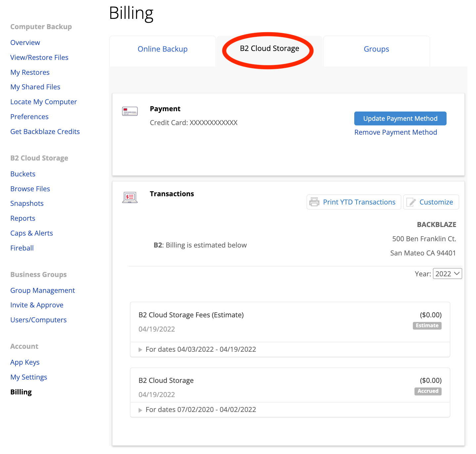Click Get Backblaze Credits
The image size is (476, 454).
pos(45,132)
